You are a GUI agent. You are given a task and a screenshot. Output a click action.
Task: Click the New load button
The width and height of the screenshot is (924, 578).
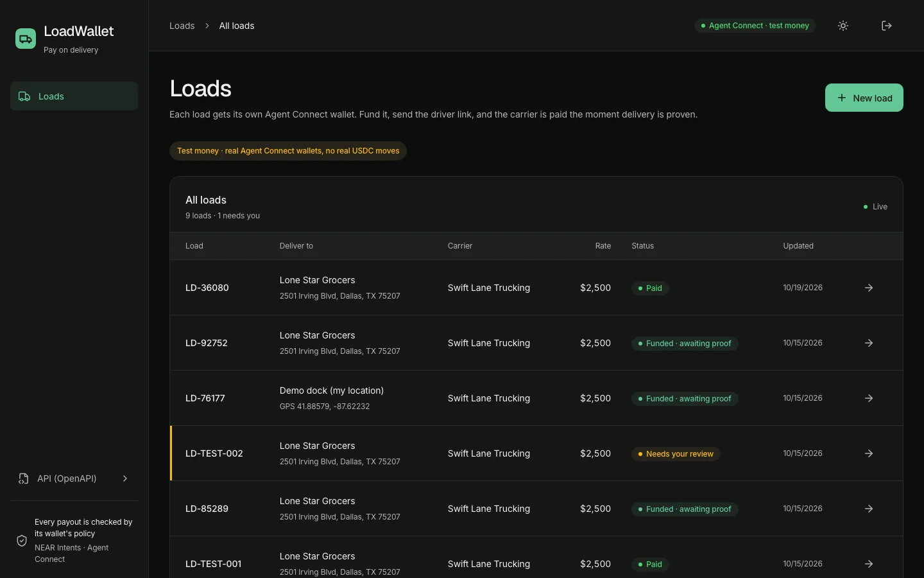(864, 98)
